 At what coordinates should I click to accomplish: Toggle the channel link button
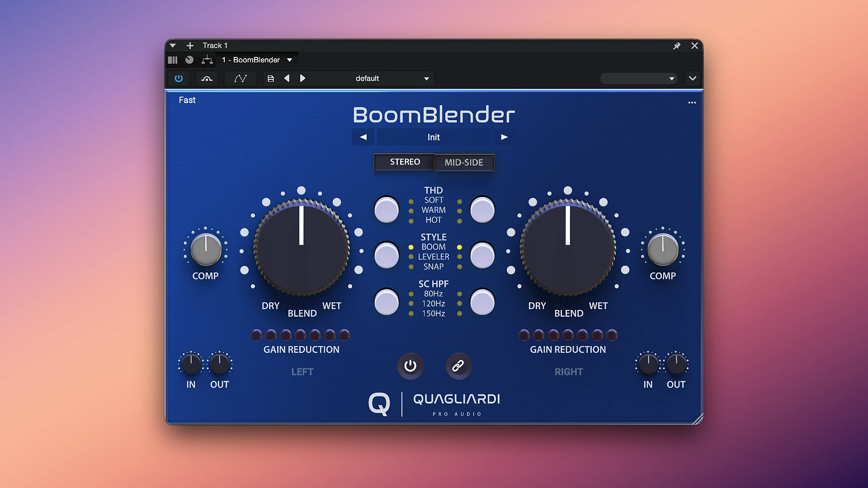pos(458,366)
